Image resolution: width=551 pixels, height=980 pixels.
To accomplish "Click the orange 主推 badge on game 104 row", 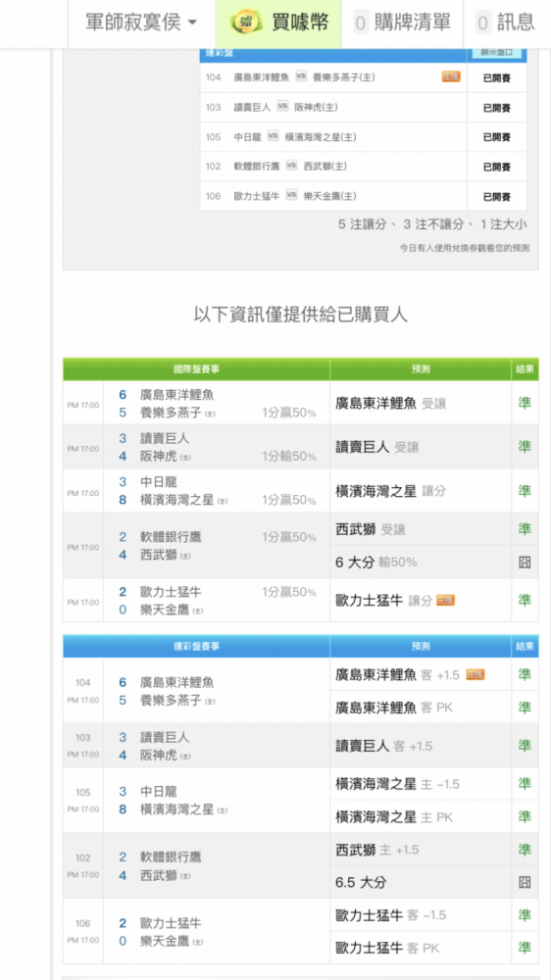I will pos(451,76).
